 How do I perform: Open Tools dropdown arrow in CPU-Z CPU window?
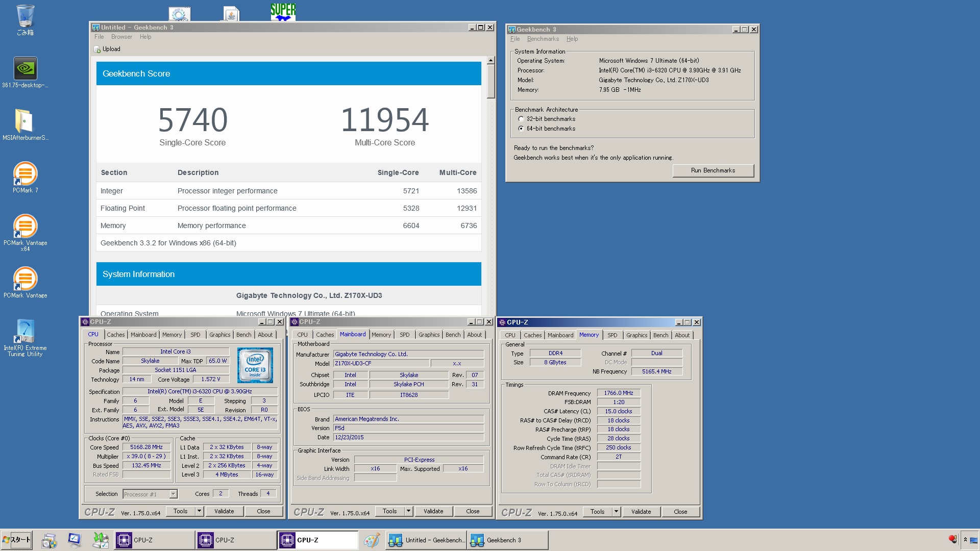point(200,511)
